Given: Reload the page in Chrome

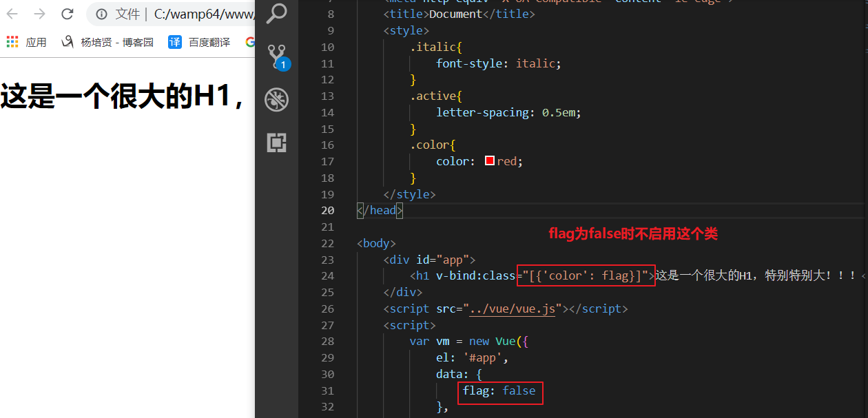Looking at the screenshot, I should 68,14.
